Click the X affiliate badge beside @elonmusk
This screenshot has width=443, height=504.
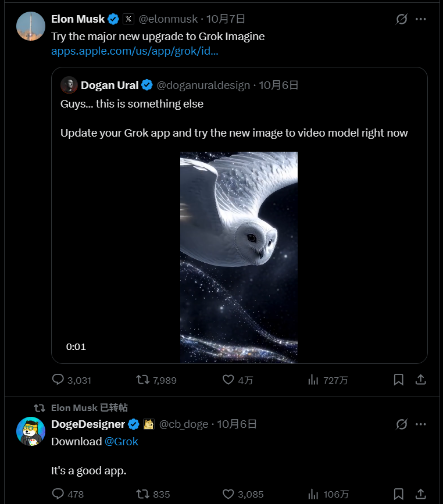(128, 19)
